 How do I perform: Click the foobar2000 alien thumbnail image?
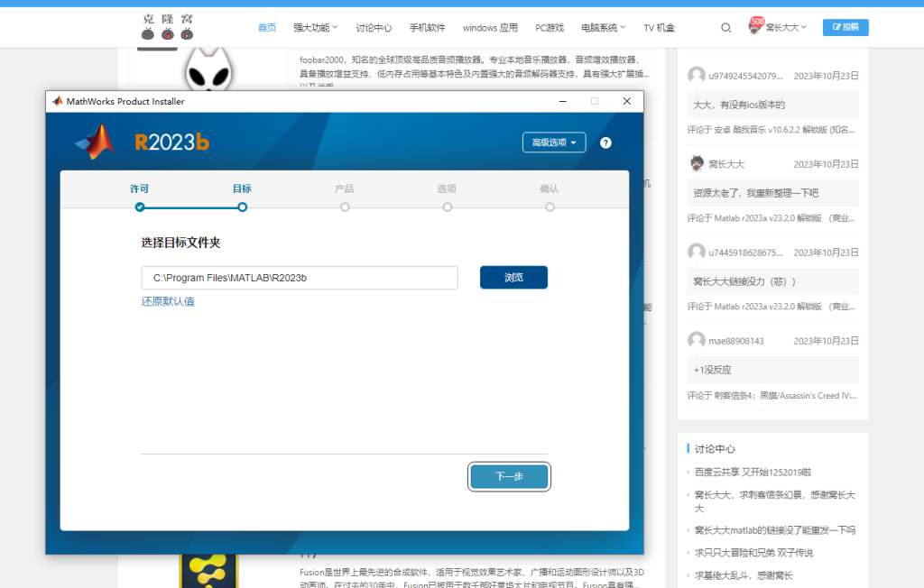pyautogui.click(x=208, y=69)
